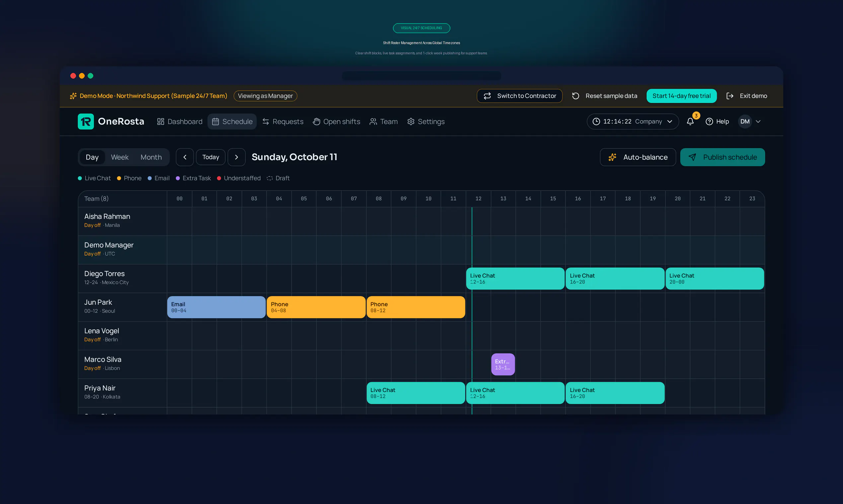The image size is (843, 504).
Task: Jump to Today
Action: point(211,157)
